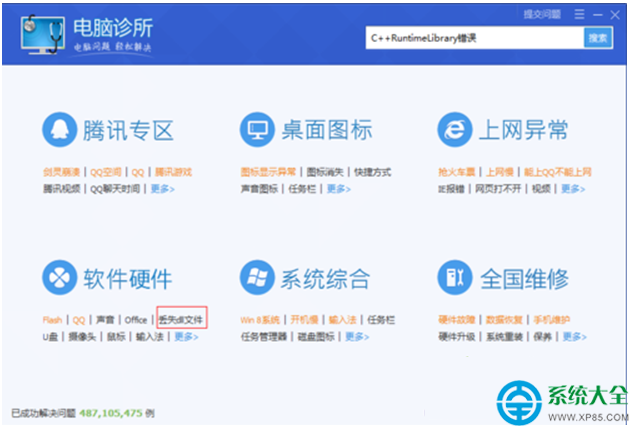Open the 丢失dll文件 link

181,320
